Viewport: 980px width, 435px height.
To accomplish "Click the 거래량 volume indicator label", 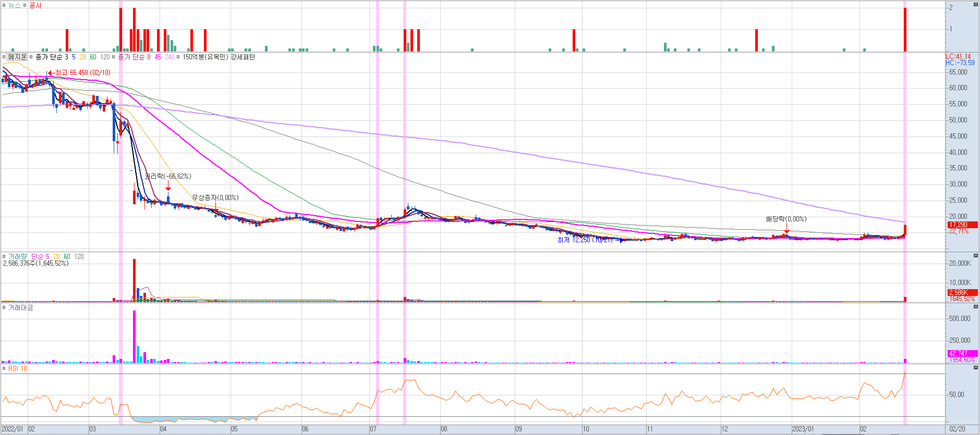I will [18, 256].
